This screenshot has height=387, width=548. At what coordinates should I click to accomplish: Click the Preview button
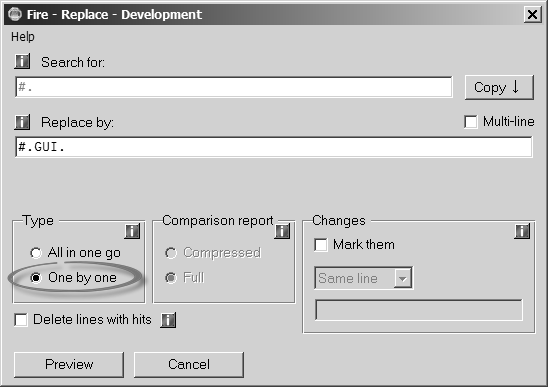[x=69, y=365]
